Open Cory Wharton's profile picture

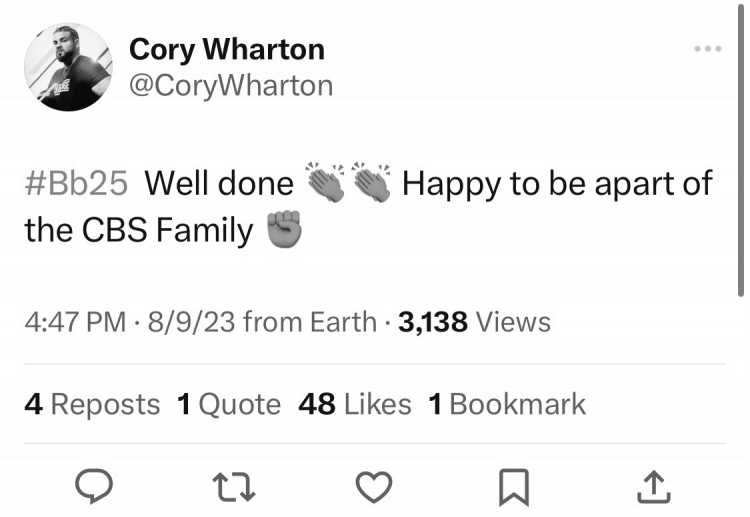pos(68,67)
